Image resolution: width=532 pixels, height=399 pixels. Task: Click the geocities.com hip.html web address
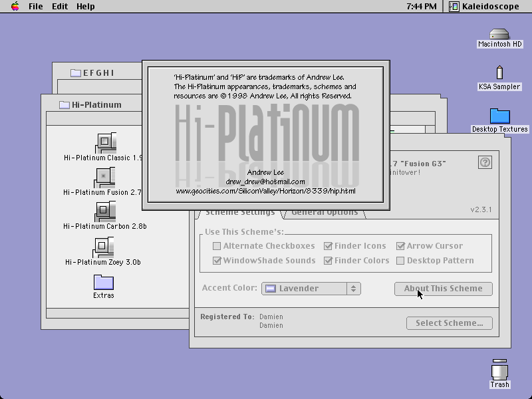(265, 192)
